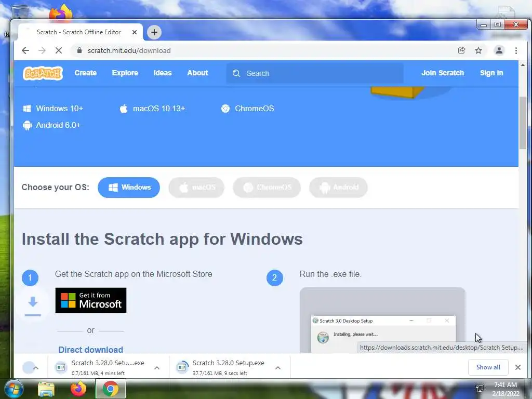Screen dimensions: 532x399
Task: Open the Ideas menu item
Action: tap(163, 73)
